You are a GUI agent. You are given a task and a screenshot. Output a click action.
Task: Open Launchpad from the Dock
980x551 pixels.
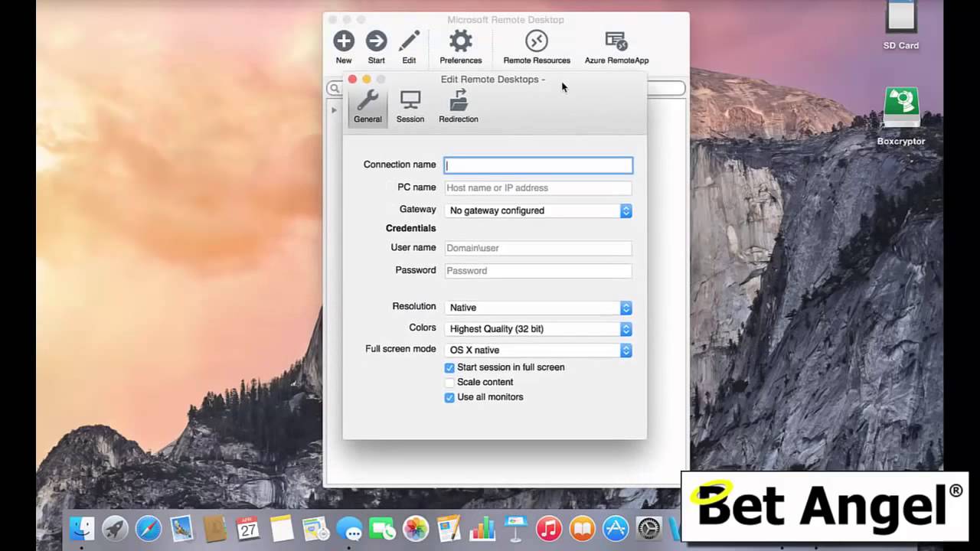115,529
